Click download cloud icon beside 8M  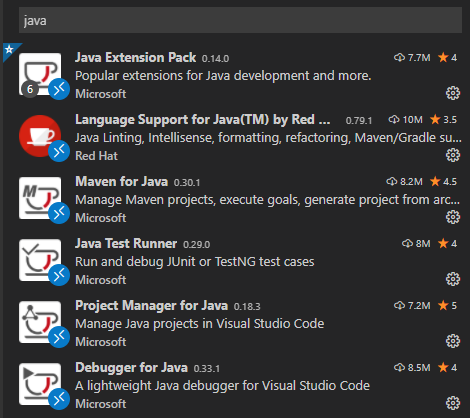click(407, 244)
